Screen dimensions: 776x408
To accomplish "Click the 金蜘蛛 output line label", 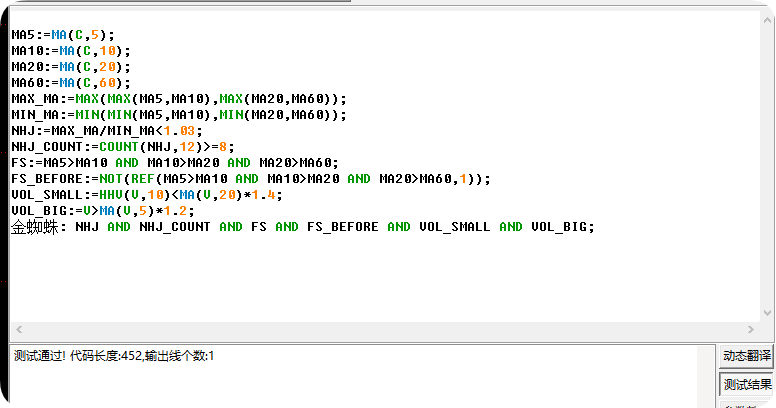I will click(35, 227).
